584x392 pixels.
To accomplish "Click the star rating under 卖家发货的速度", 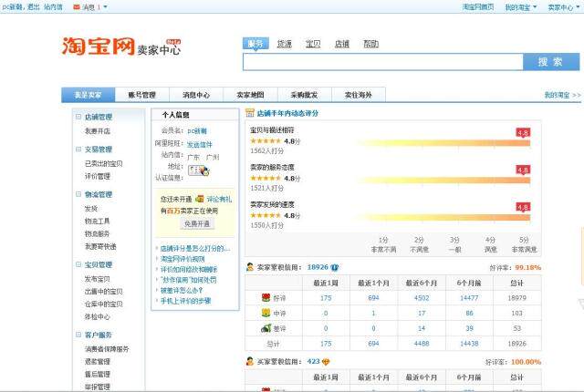I will tap(266, 215).
